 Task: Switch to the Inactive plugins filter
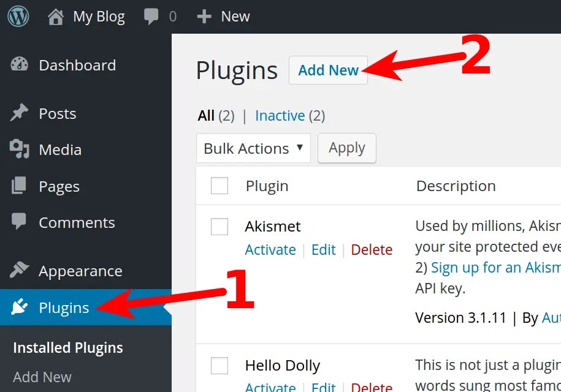pyautogui.click(x=280, y=115)
